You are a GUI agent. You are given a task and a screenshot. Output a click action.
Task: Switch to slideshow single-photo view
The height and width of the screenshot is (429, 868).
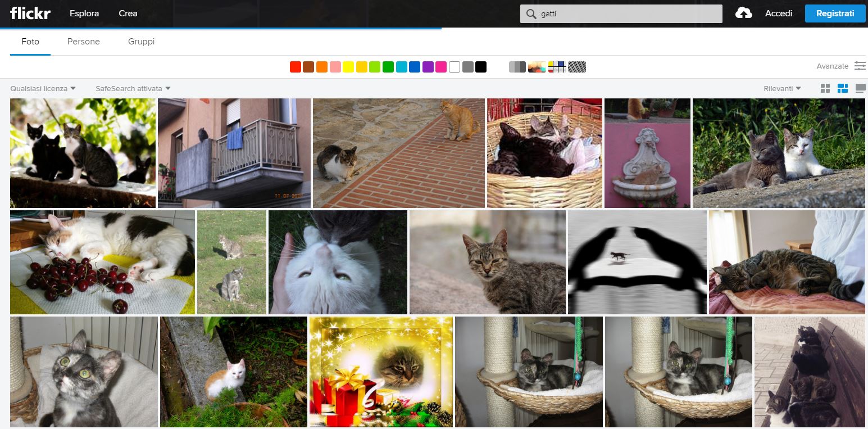tap(860, 88)
